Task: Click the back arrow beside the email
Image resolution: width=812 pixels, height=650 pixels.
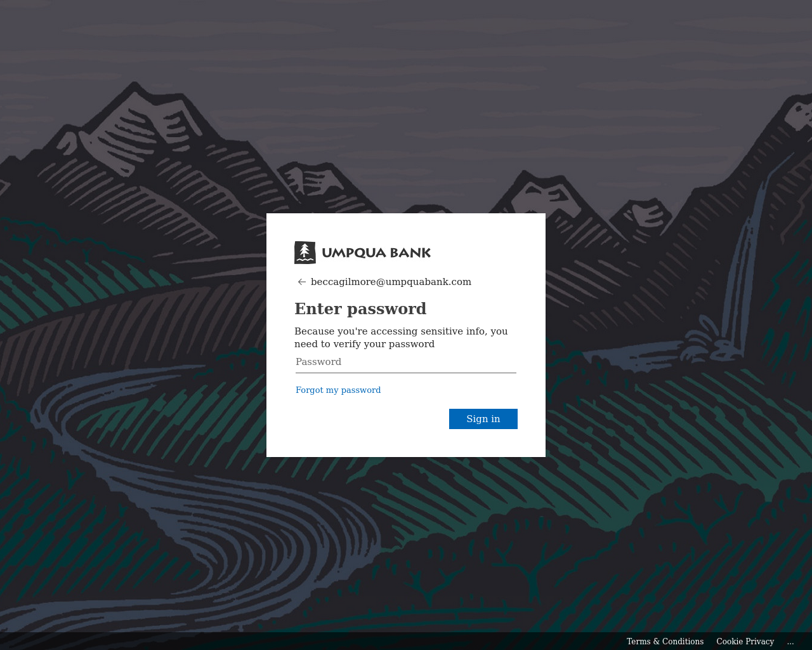Action: point(302,282)
